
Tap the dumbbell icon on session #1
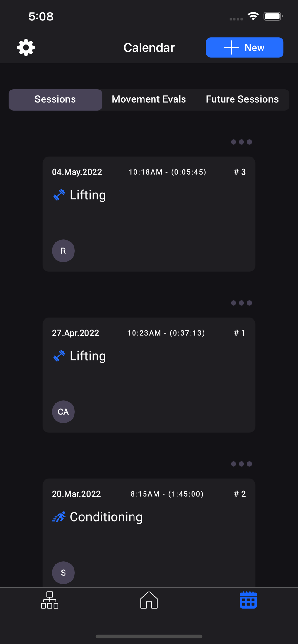pos(59,356)
